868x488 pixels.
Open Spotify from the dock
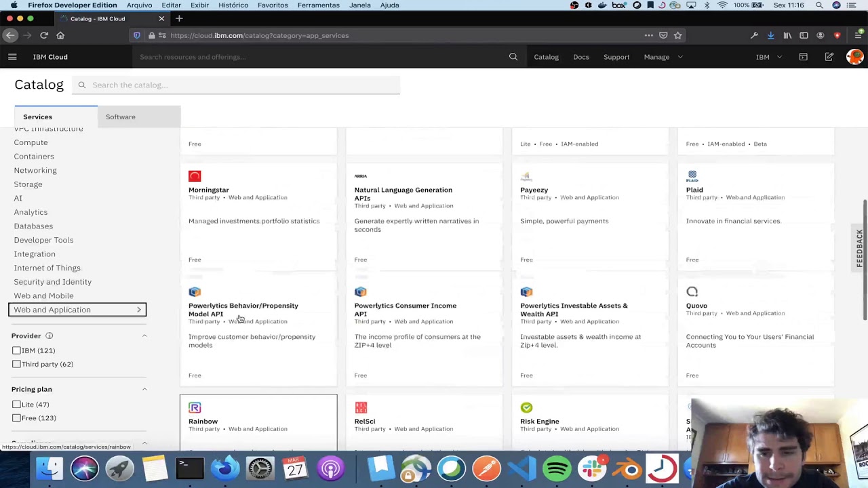557,468
